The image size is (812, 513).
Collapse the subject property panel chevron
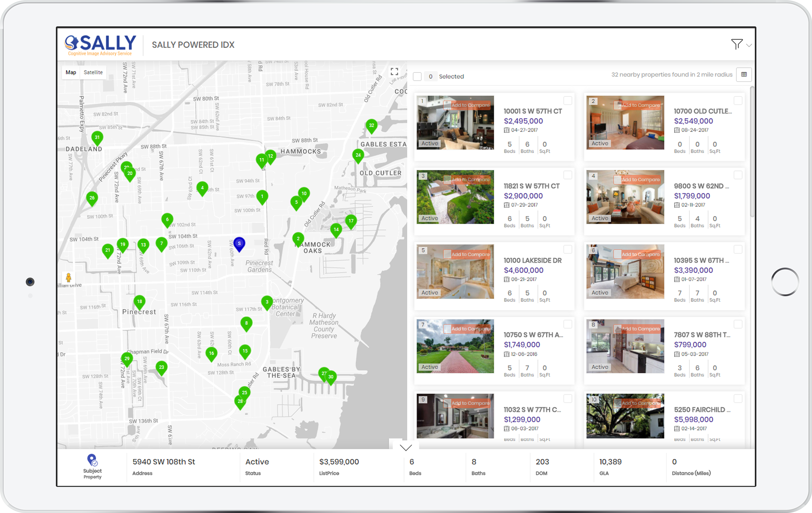tap(405, 448)
